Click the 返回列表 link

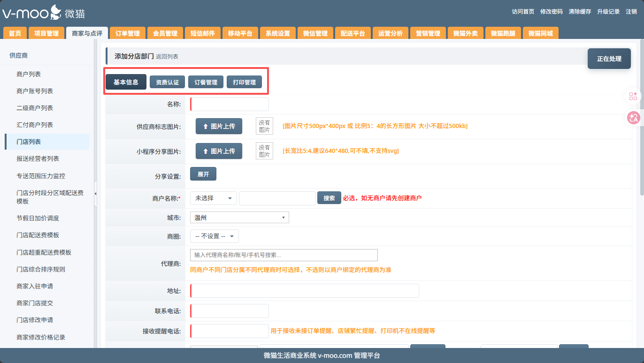pyautogui.click(x=167, y=57)
